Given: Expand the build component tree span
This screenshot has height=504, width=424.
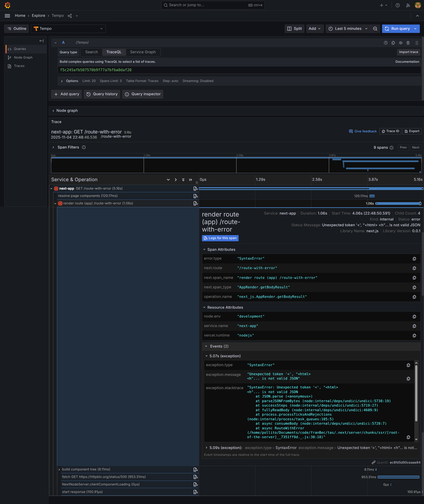Looking at the screenshot, I should [59, 469].
